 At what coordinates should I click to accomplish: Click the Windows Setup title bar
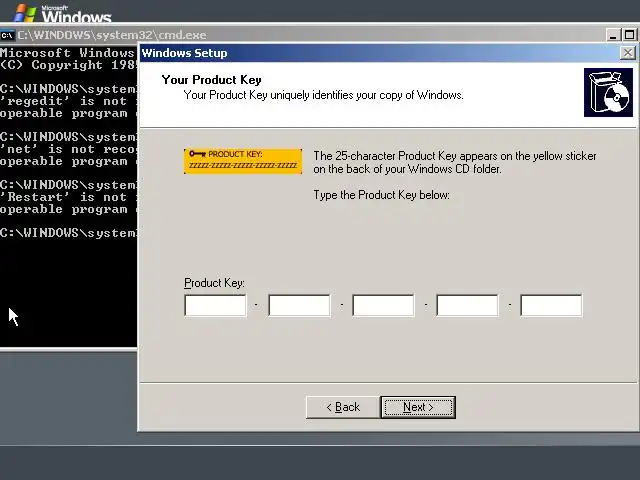coord(380,53)
